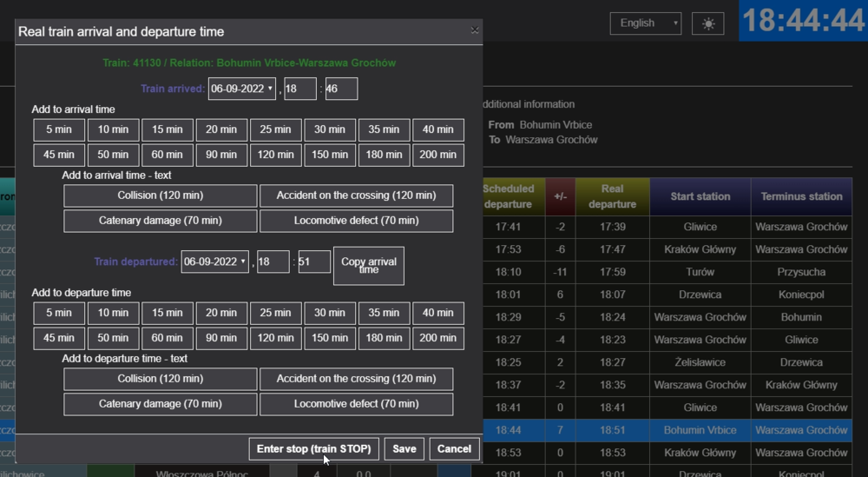Click Enter stop (train STOP) button
Screen dimensions: 868x477
[314, 448]
